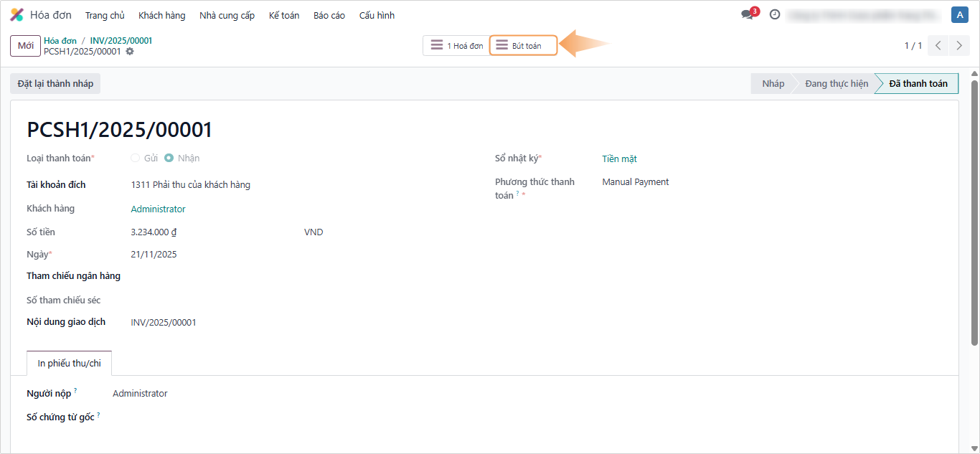This screenshot has height=454, width=980.
Task: Click the Mới button
Action: (25, 46)
